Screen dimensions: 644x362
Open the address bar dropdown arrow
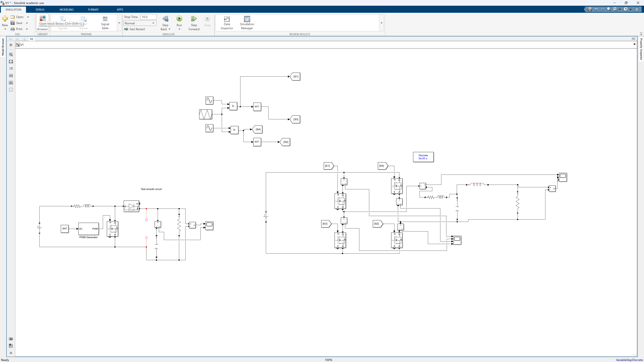[634, 44]
